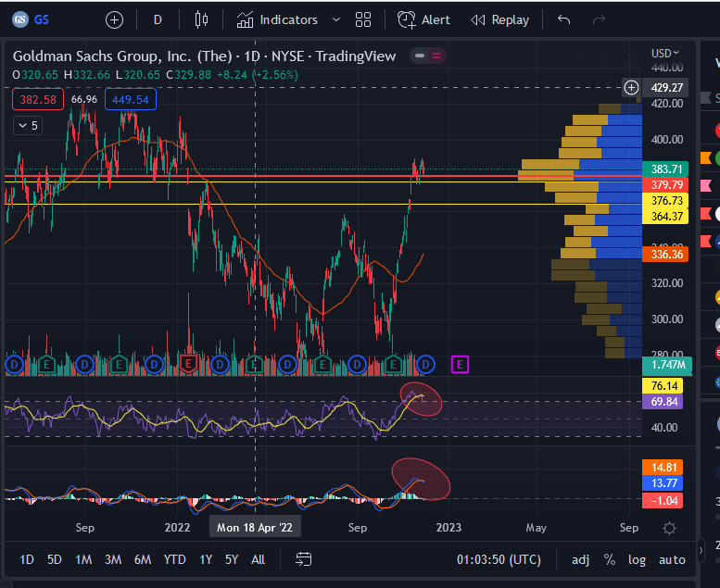Open the Indicators dialog
The width and height of the screenshot is (720, 588).
click(277, 19)
